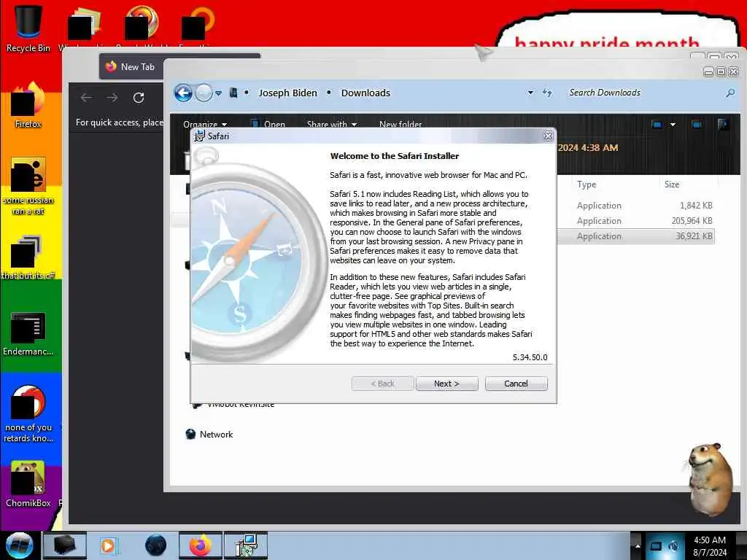
Task: Click the Safari installer taskbar icon
Action: pyautogui.click(x=246, y=545)
